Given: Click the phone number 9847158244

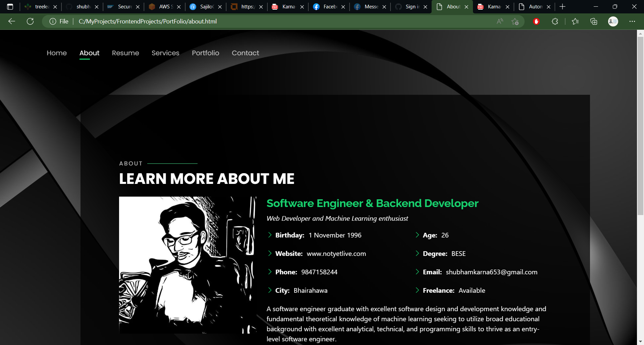Looking at the screenshot, I should click(x=319, y=272).
